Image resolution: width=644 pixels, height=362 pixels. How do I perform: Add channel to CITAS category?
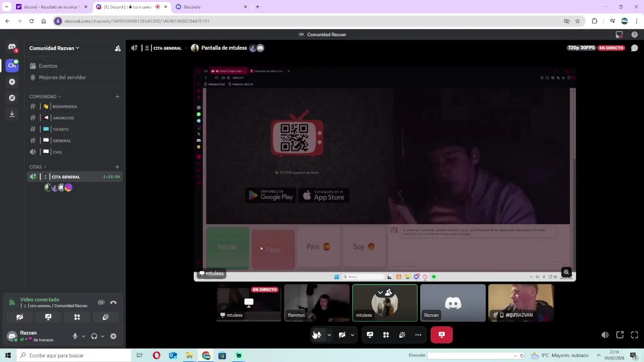pos(117,167)
